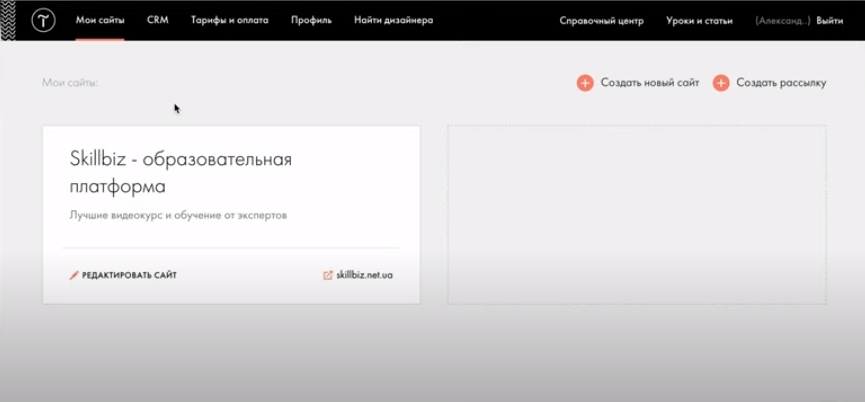Open the Мои сайты tab
The height and width of the screenshot is (402, 865).
pyautogui.click(x=100, y=20)
